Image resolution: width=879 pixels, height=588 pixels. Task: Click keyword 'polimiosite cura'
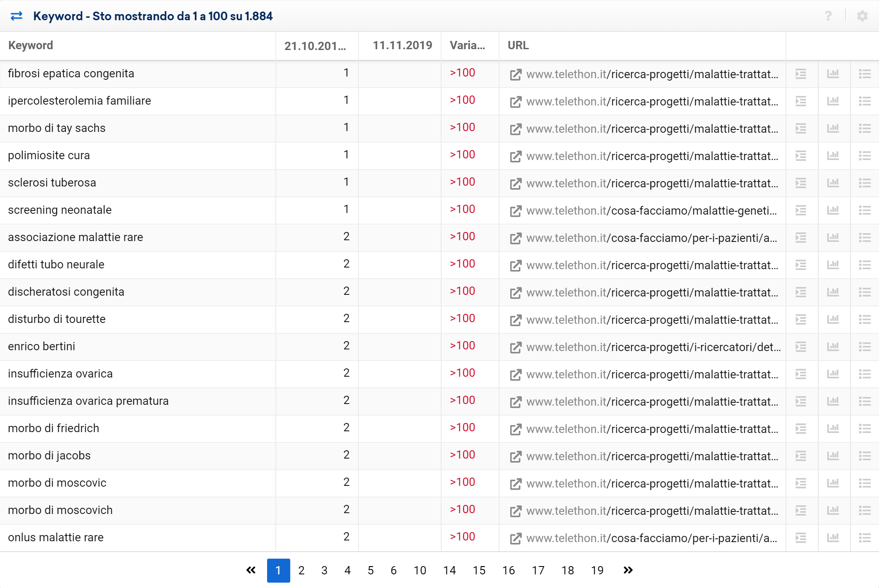tap(49, 155)
